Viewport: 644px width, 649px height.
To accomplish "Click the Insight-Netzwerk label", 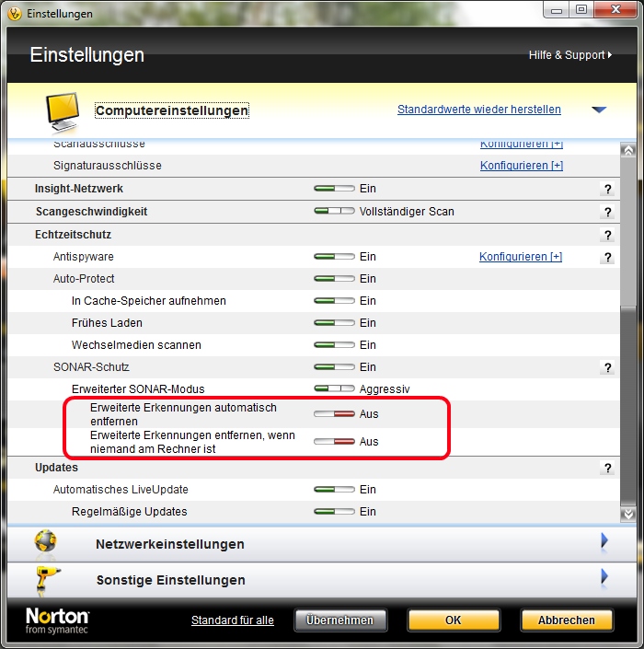I will [x=78, y=189].
